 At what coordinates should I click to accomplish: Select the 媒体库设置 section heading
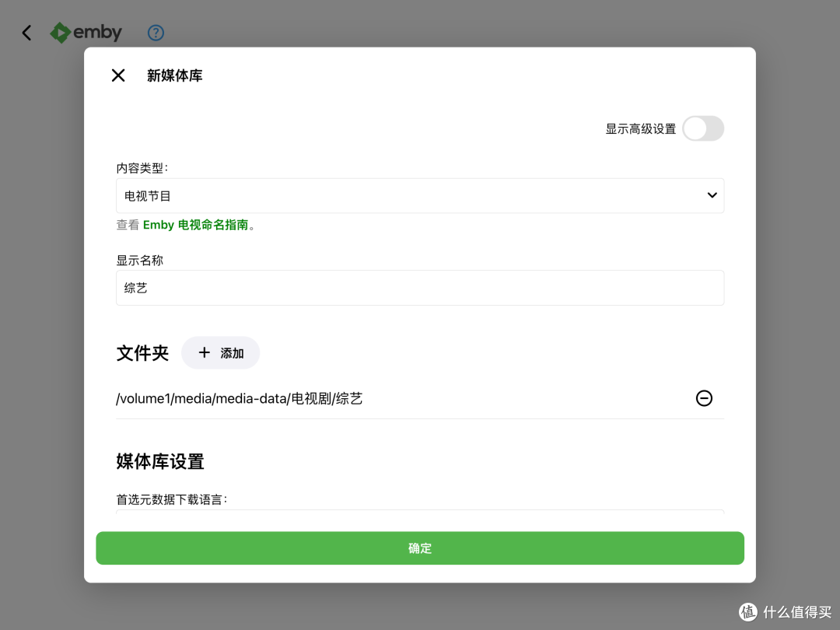(x=159, y=461)
